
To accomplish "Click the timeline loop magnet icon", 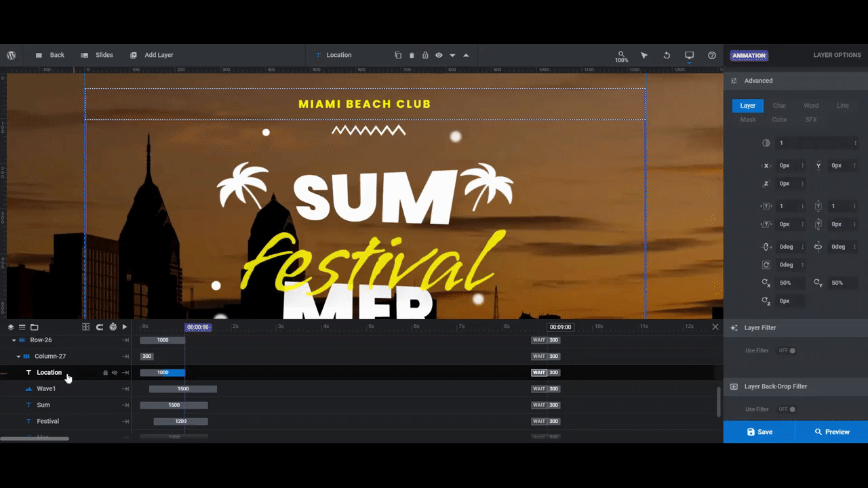I will click(x=99, y=327).
